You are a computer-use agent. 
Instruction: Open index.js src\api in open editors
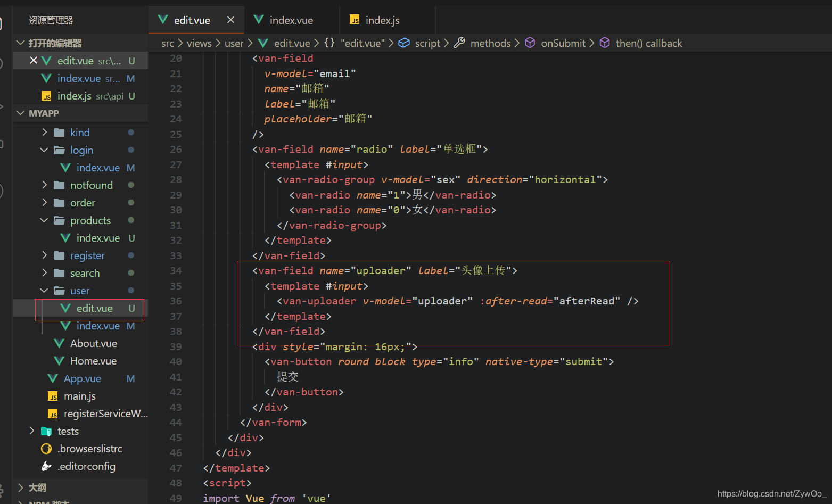[81, 96]
